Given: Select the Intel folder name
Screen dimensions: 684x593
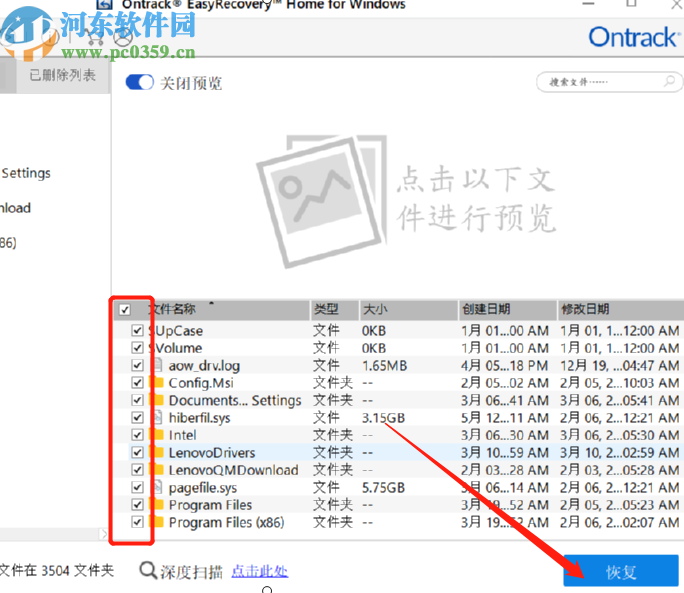Looking at the screenshot, I should 182,435.
